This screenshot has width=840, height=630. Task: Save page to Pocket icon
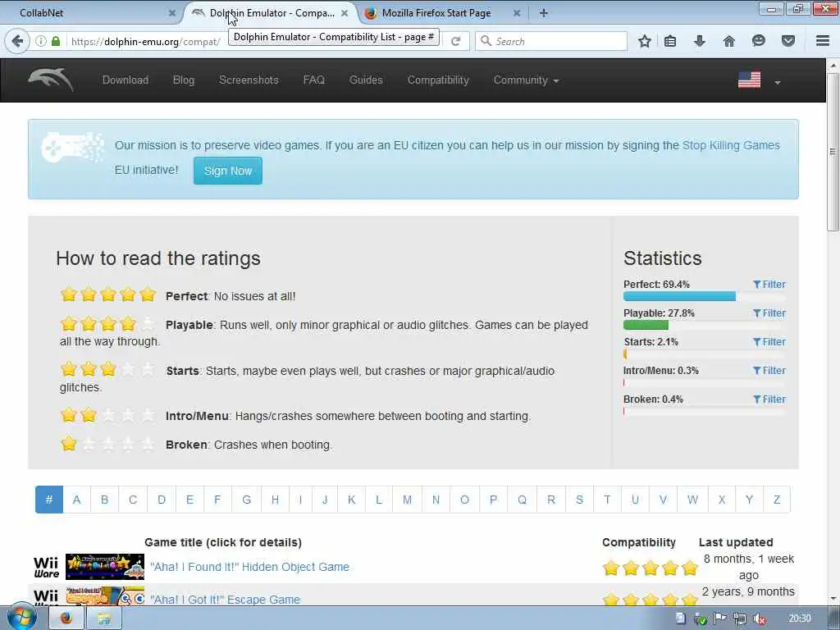tap(787, 41)
